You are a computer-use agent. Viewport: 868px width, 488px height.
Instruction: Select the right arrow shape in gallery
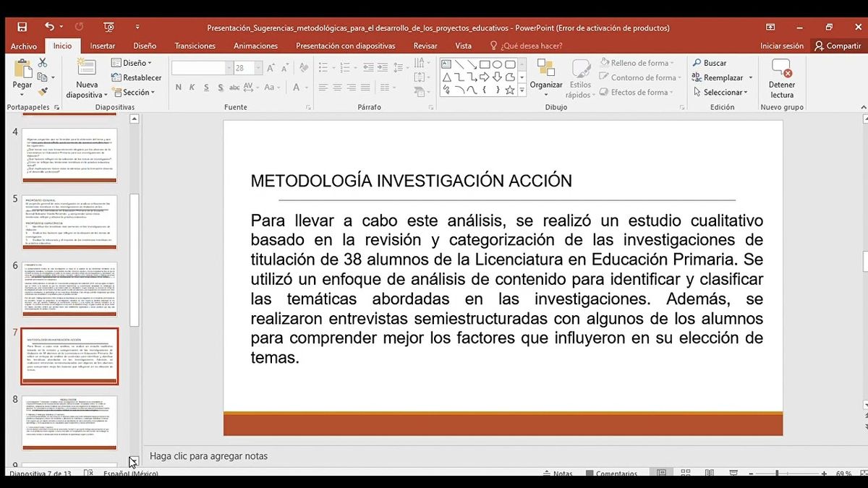485,77
